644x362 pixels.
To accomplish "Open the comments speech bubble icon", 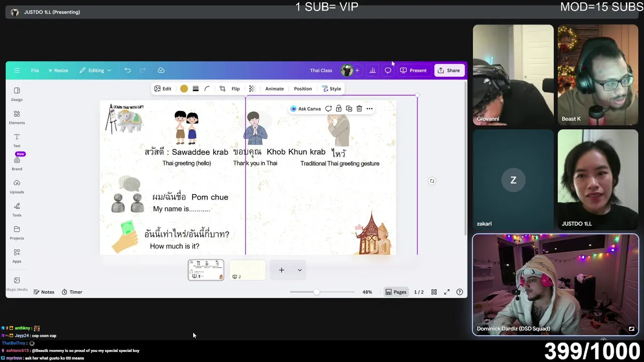I will [x=388, y=70].
